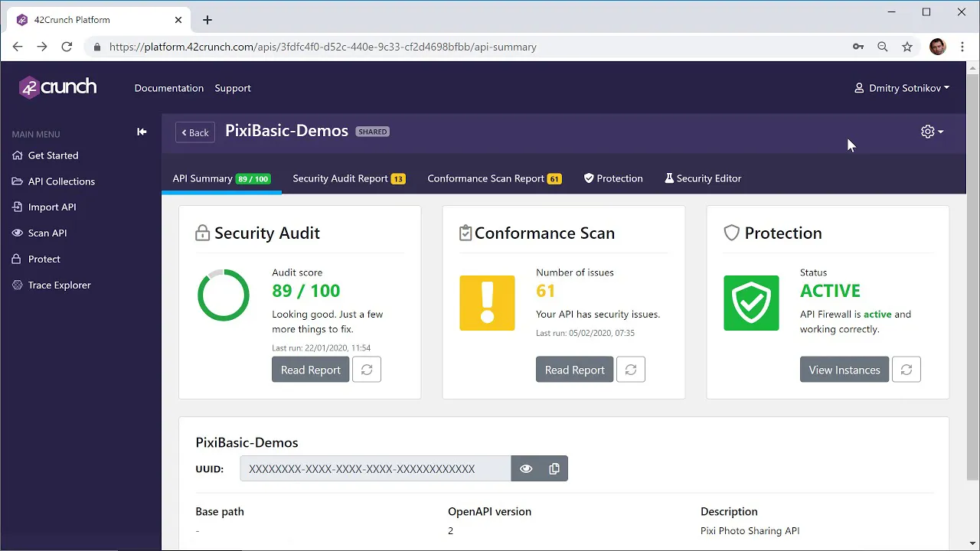
Task: Open a new browser tab
Action: point(207,20)
